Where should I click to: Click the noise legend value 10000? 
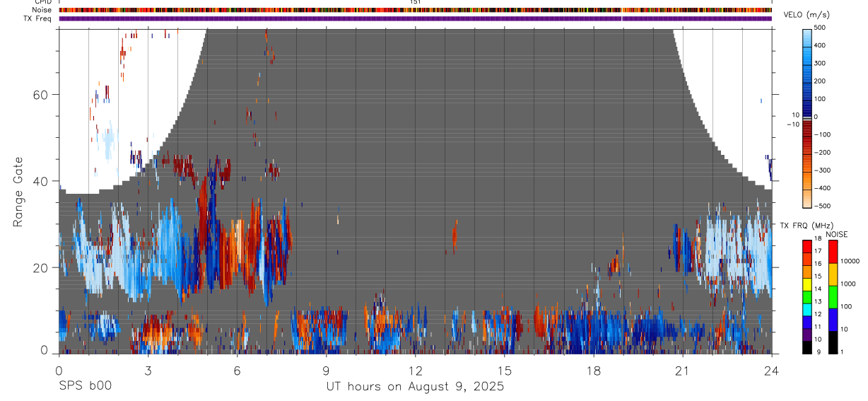tap(850, 261)
